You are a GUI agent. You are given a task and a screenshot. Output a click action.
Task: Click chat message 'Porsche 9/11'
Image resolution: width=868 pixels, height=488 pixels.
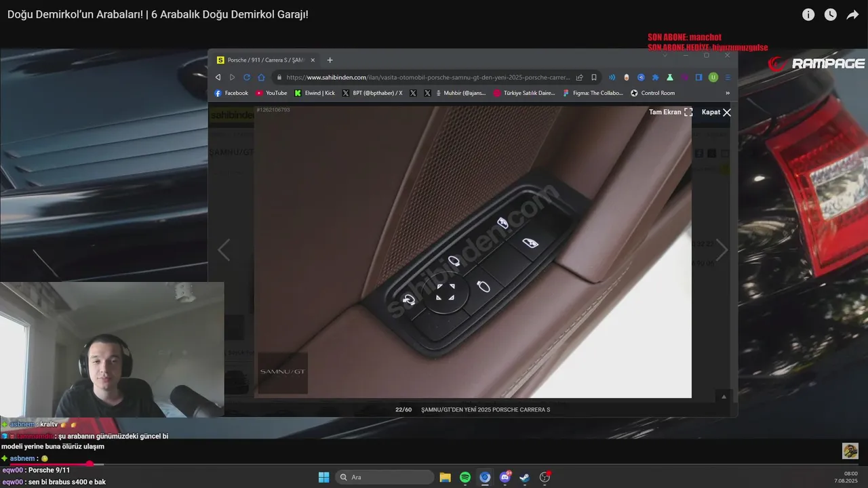click(49, 470)
